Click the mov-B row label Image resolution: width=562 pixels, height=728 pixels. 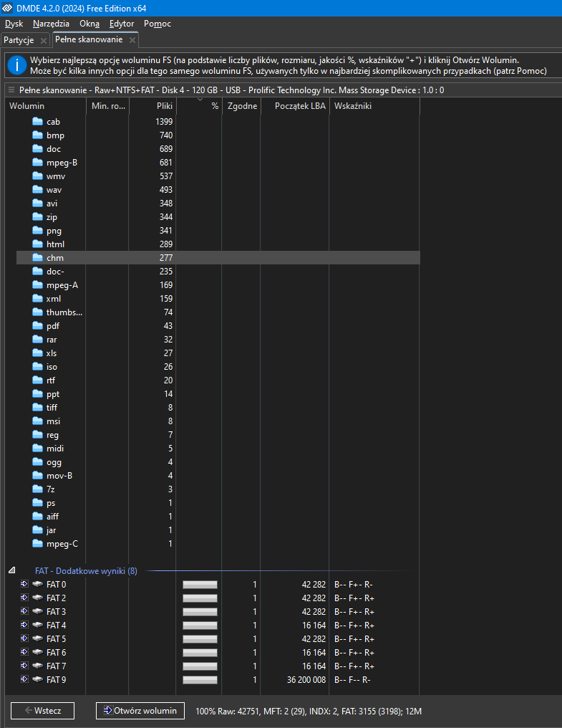point(59,476)
